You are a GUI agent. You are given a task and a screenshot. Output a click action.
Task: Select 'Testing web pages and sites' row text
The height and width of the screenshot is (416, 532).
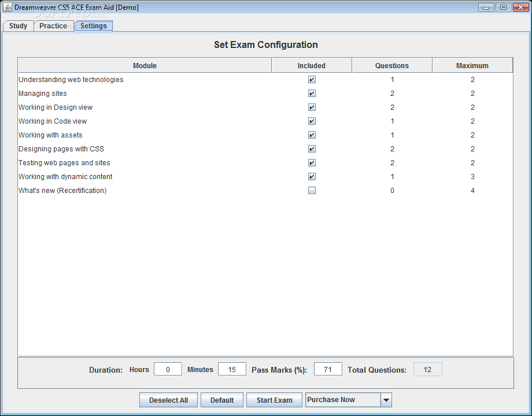coord(64,163)
